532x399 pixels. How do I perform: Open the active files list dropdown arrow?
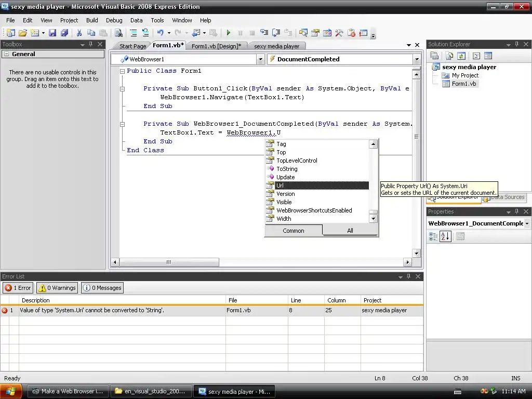(x=408, y=45)
